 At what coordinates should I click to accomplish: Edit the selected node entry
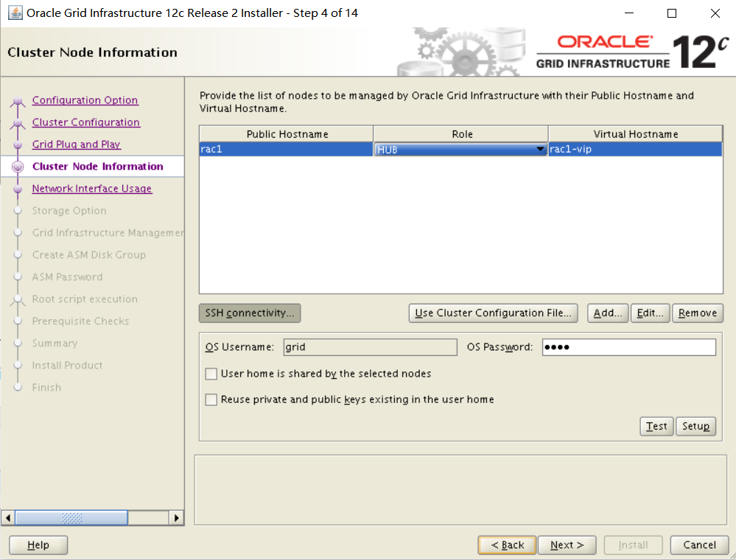point(650,313)
